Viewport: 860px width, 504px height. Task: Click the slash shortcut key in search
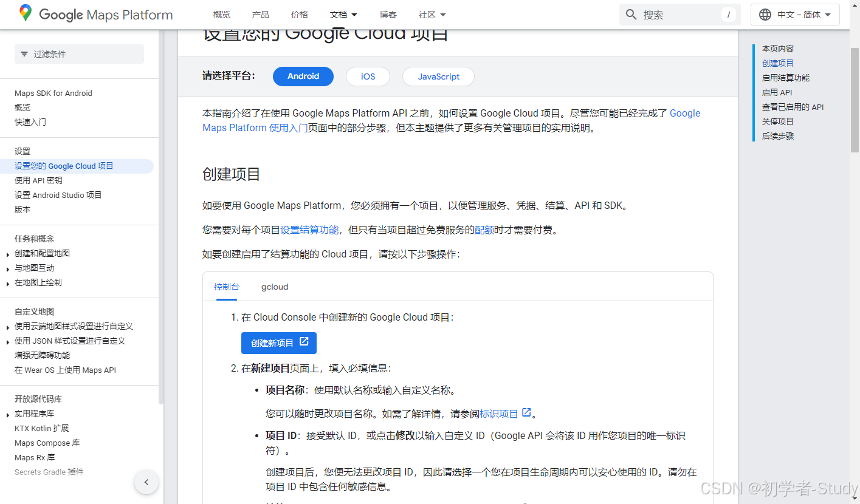pos(729,15)
